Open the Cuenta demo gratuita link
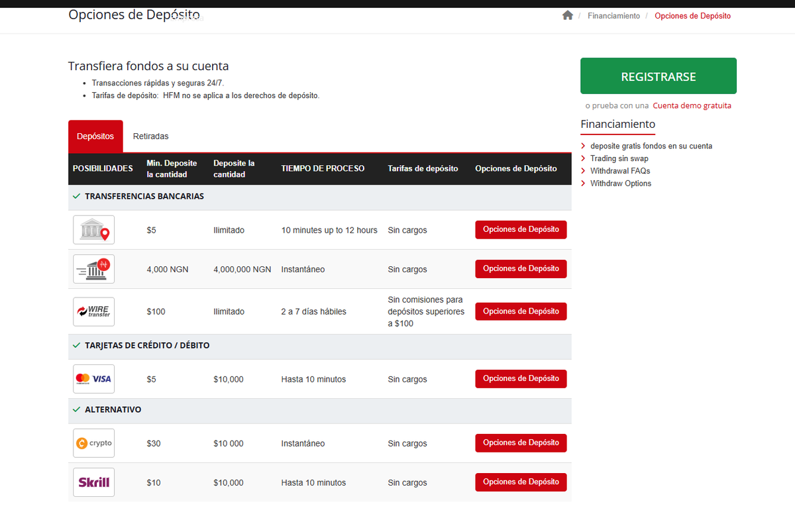 692,105
